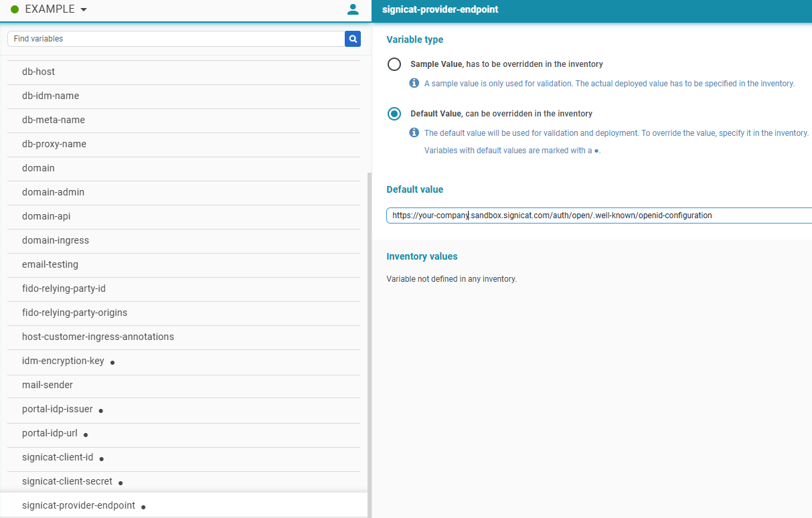
Task: Click the variable list scrollbar
Action: [369, 335]
